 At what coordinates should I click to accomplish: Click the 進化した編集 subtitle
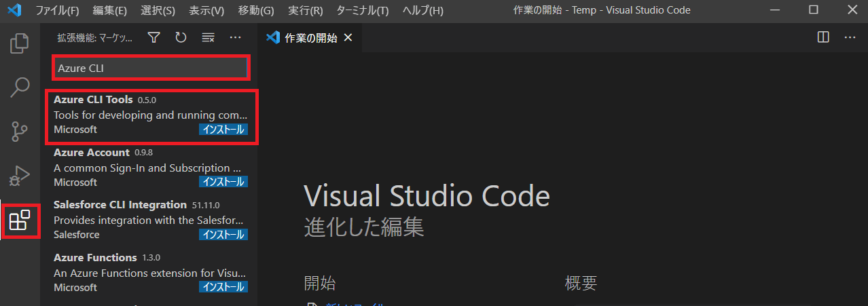364,227
